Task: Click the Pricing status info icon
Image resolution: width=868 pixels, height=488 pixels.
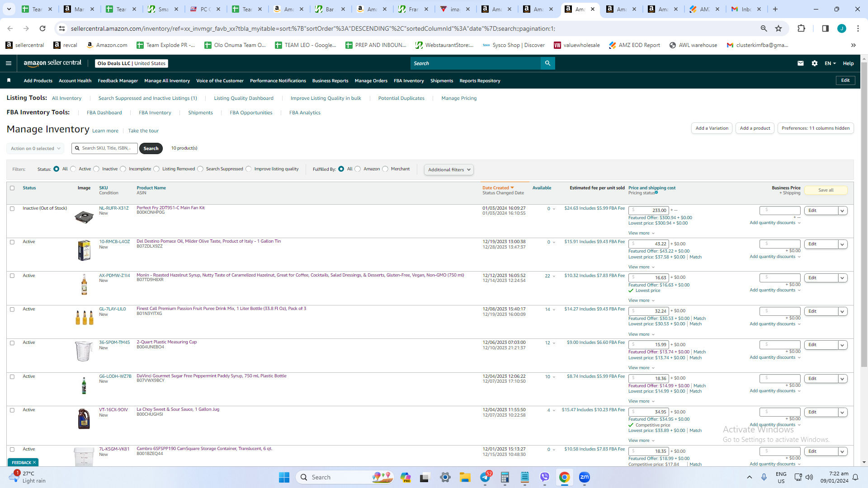Action: tap(656, 192)
